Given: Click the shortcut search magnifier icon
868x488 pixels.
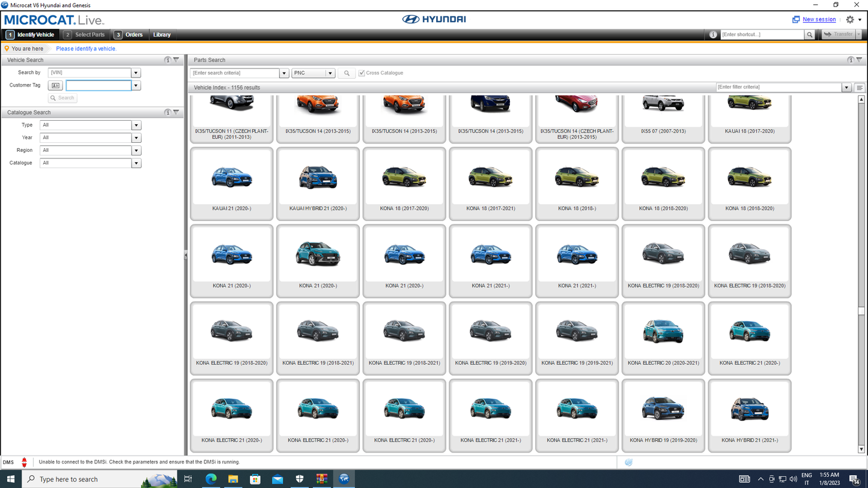Looking at the screenshot, I should click(x=810, y=35).
